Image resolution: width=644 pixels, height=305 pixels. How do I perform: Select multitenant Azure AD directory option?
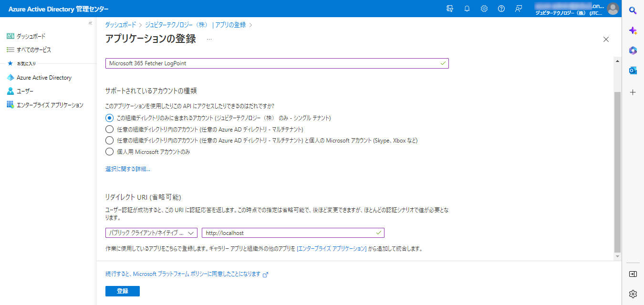click(109, 129)
